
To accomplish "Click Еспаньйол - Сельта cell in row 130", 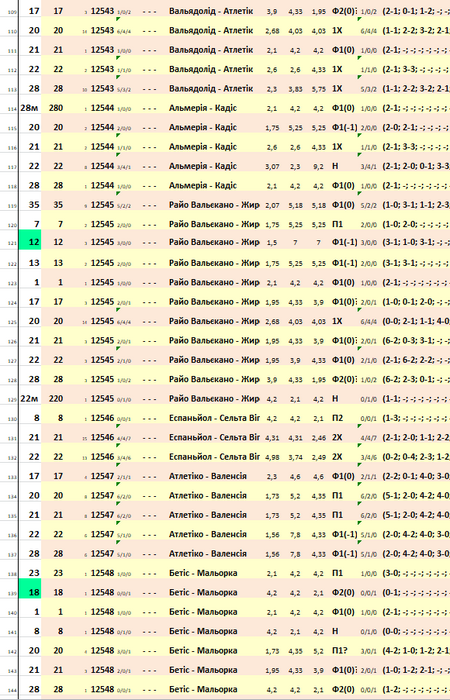I will [x=214, y=418].
